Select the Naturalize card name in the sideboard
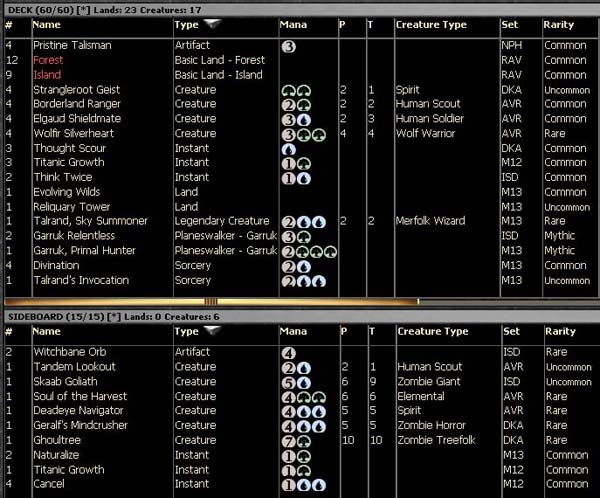 pos(56,455)
